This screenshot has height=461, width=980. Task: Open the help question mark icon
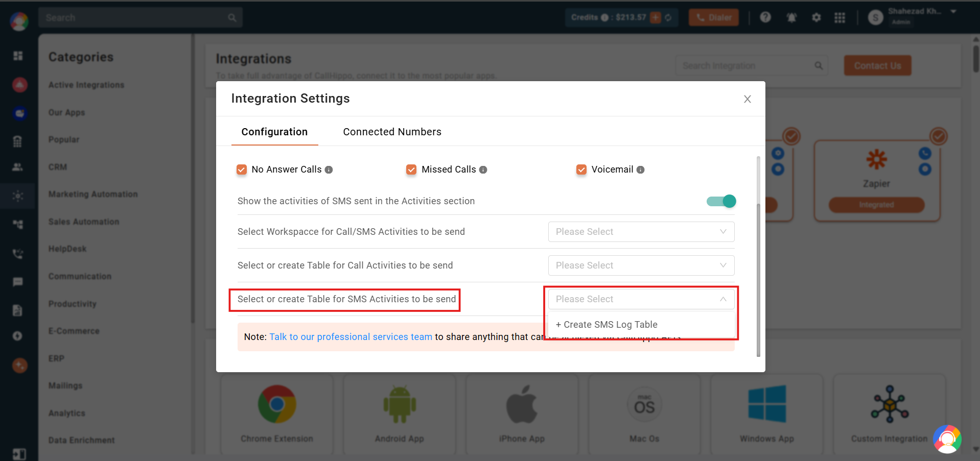(x=765, y=17)
